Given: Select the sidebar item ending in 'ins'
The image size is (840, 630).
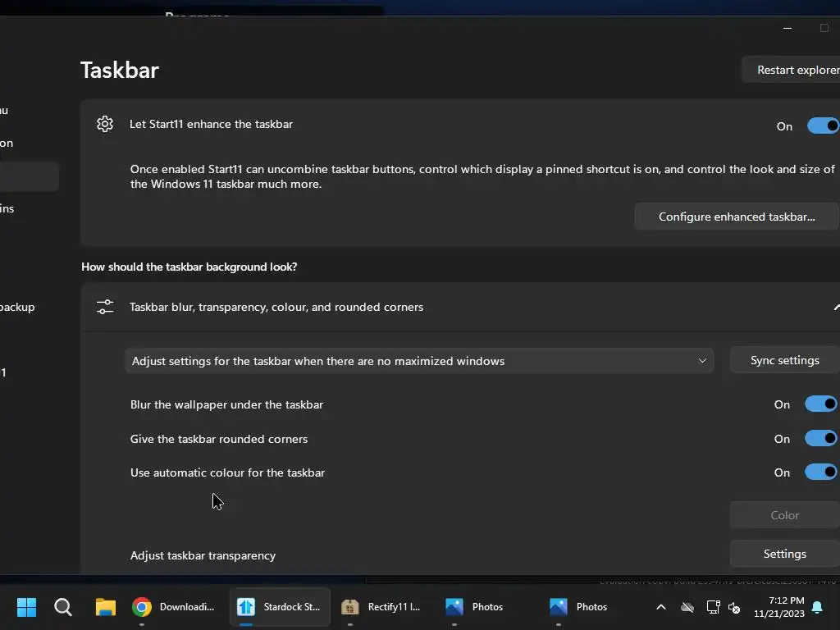Looking at the screenshot, I should tap(7, 208).
